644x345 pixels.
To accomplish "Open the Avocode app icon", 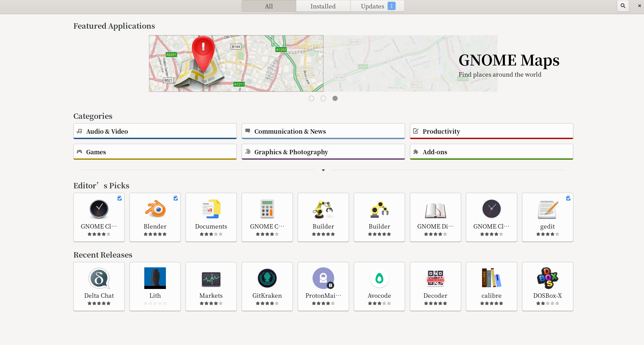I will [x=379, y=278].
